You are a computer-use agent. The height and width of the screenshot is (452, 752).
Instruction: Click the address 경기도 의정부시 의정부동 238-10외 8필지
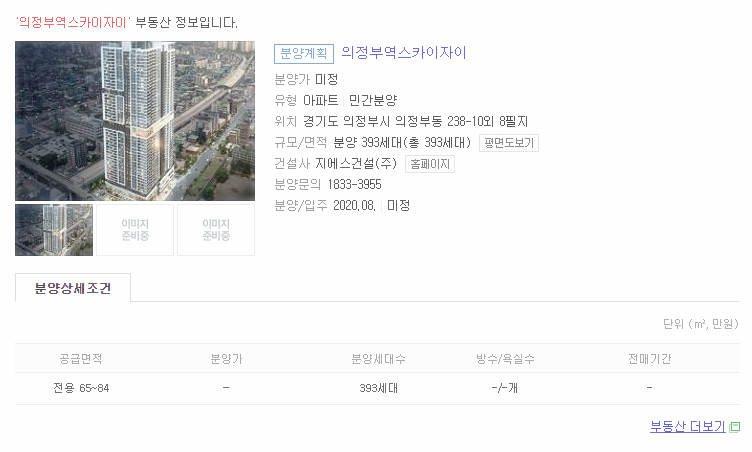pos(415,121)
